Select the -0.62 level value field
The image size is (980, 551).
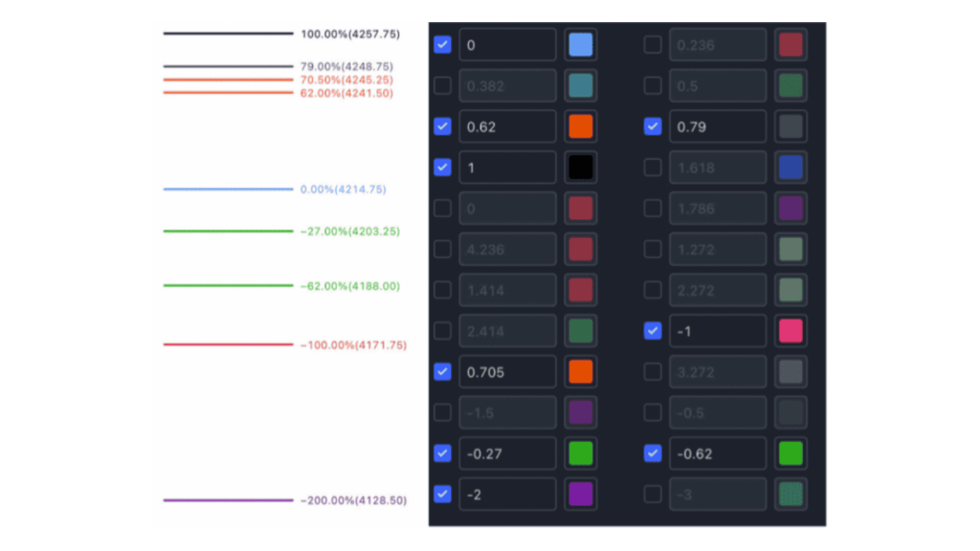pos(718,452)
